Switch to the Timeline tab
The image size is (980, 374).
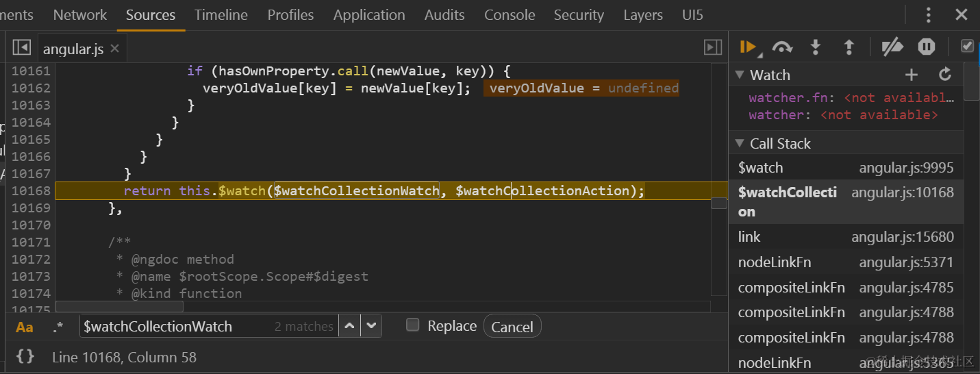pos(221,15)
